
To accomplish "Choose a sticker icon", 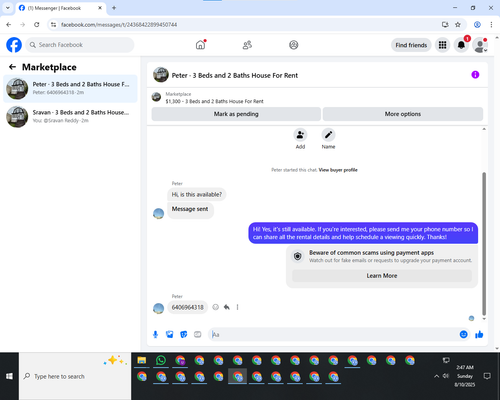I will pos(184,334).
